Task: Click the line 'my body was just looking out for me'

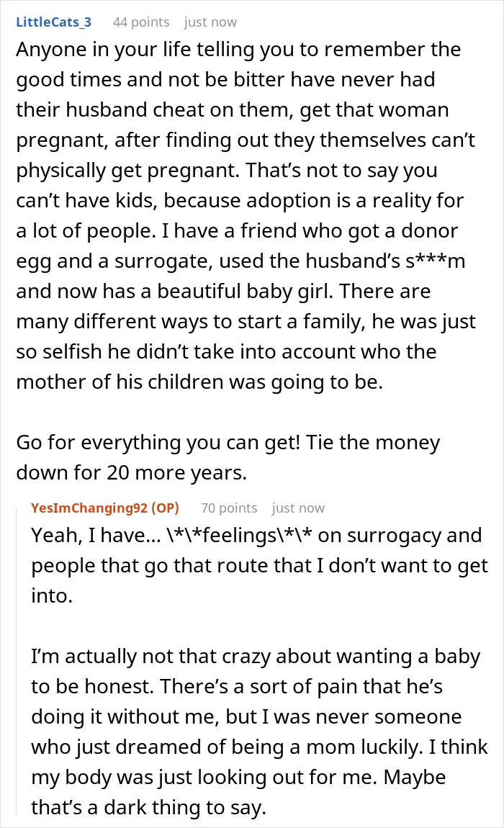Action: (238, 778)
